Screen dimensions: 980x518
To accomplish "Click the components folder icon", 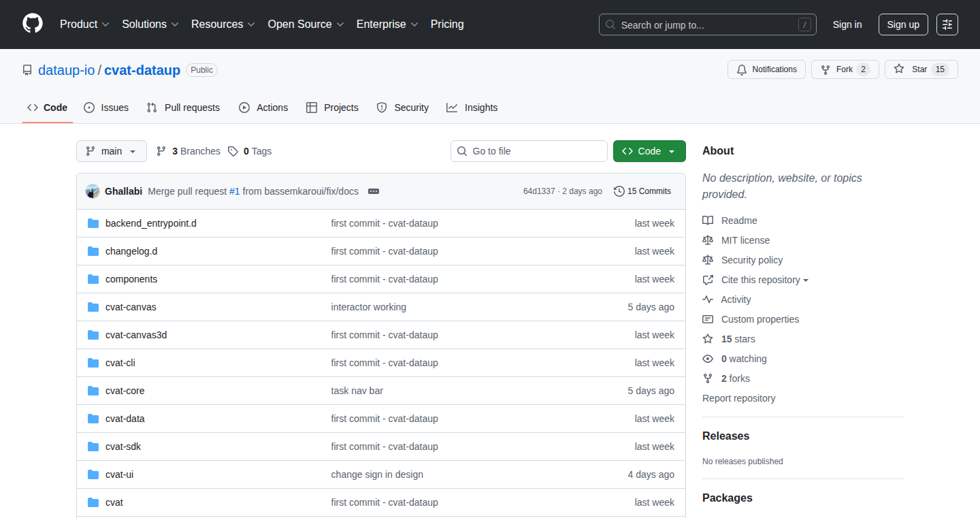I will [x=93, y=279].
